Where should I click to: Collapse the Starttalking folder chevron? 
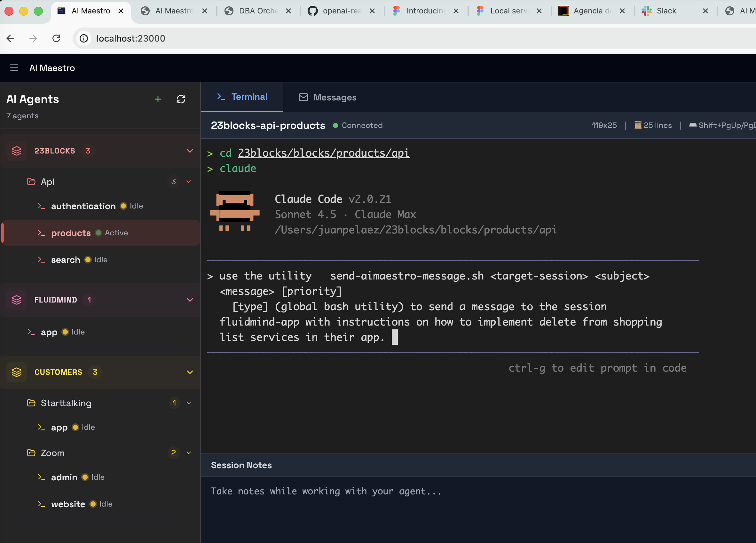(x=189, y=403)
